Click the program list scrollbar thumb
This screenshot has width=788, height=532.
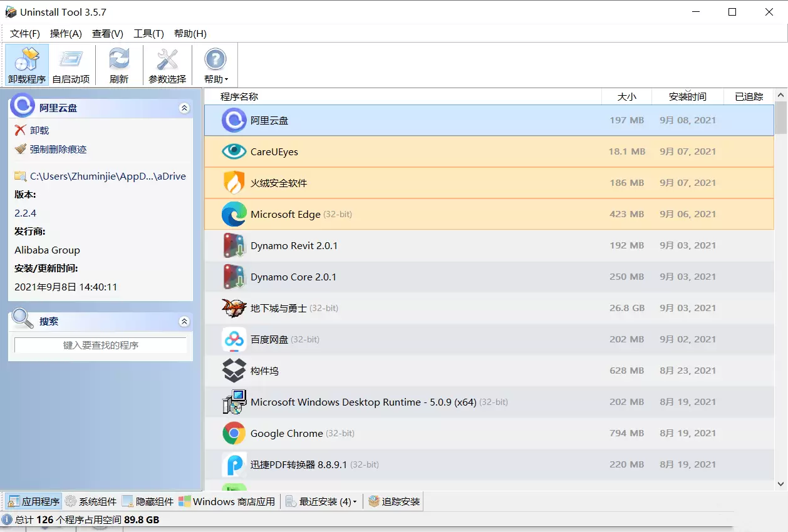click(x=781, y=117)
